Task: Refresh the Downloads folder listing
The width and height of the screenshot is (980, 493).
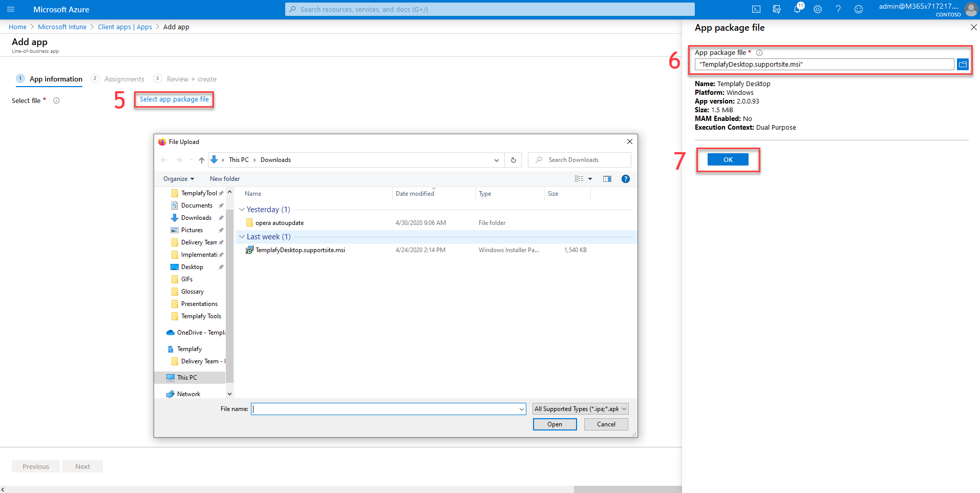Action: pos(513,160)
